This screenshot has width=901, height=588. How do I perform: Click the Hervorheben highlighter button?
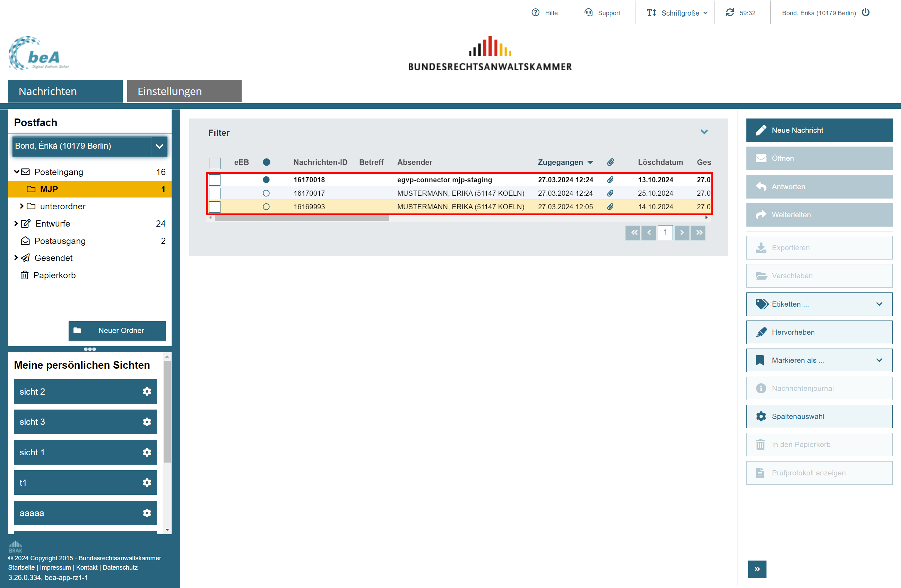[x=819, y=332]
